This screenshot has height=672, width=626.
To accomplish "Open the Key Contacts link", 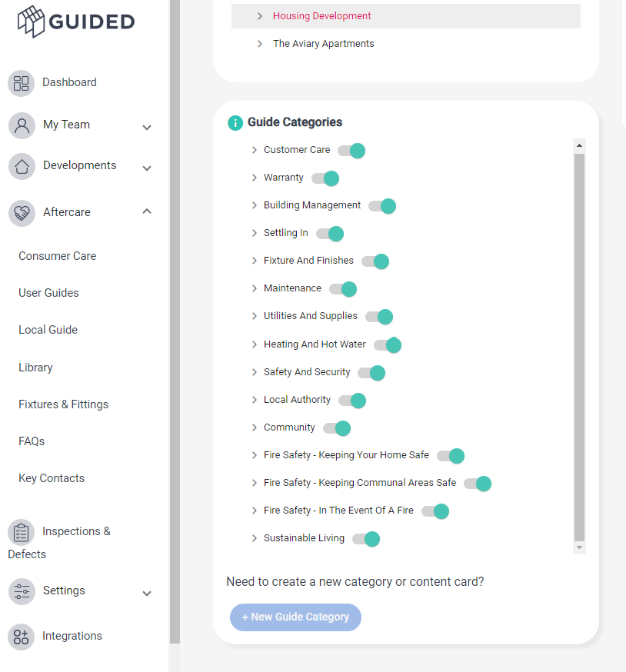I will 52,478.
